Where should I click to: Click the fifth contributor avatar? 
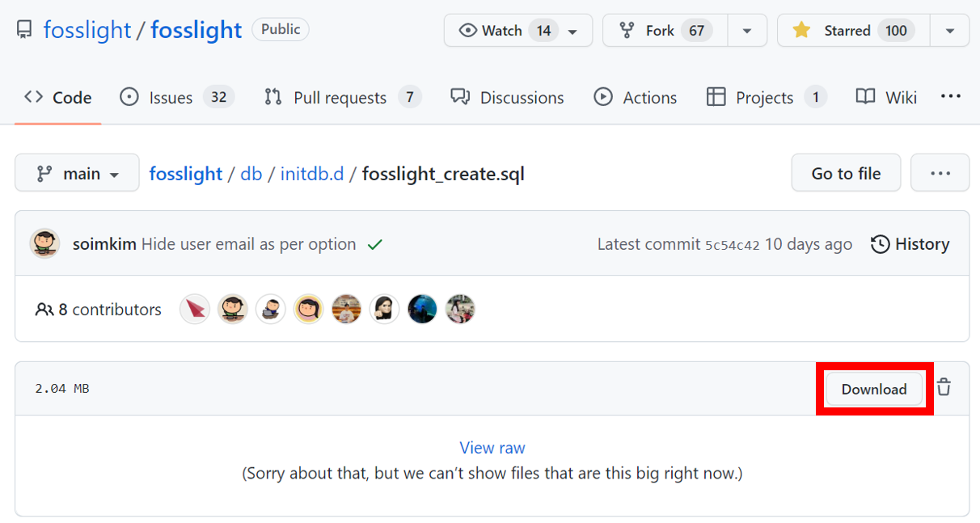tap(346, 309)
